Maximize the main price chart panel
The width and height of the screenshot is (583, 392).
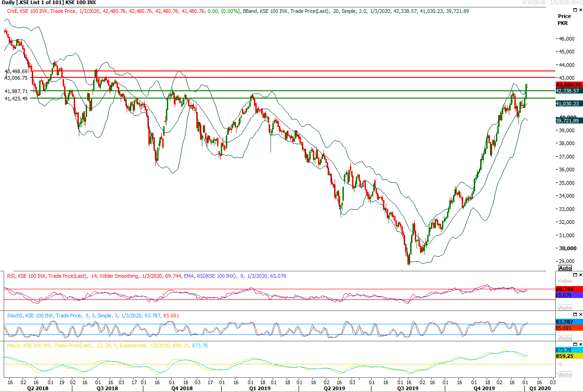pyautogui.click(x=575, y=10)
